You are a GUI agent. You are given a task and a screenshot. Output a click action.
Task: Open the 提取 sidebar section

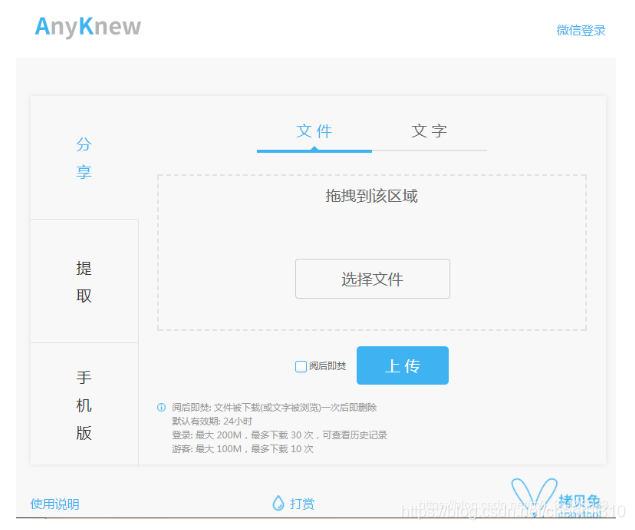tap(84, 282)
